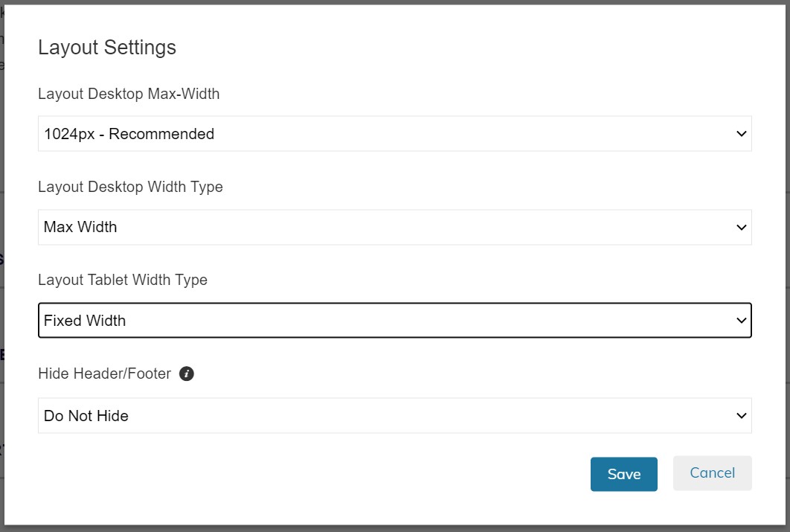Viewport: 790px width, 532px height.
Task: Open the Layout Desktop Max-Width dropdown
Action: click(394, 134)
